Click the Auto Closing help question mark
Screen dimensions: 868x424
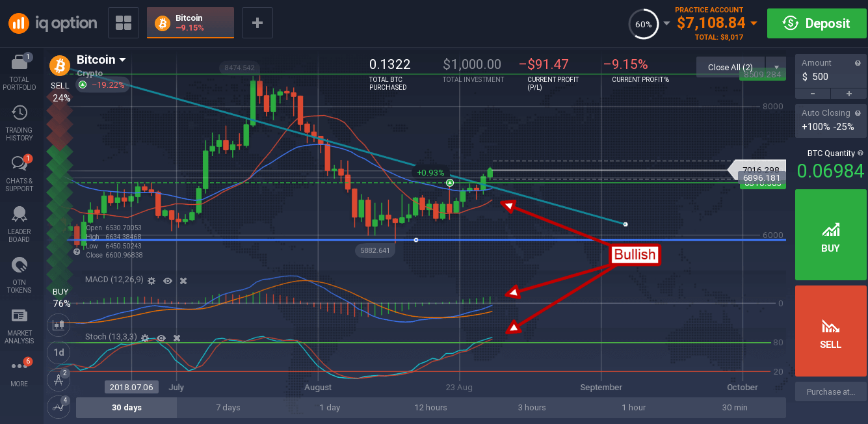tap(858, 113)
